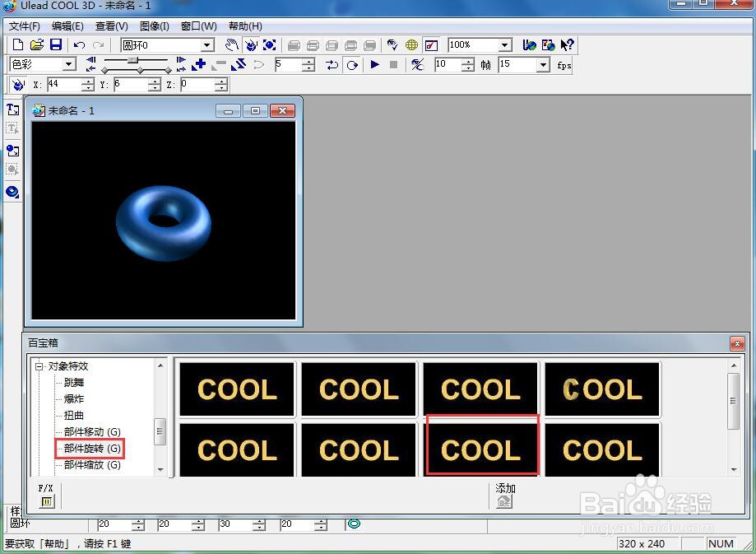756x554 pixels.
Task: Open the 色彩 attribute dropdown
Action: (x=69, y=64)
